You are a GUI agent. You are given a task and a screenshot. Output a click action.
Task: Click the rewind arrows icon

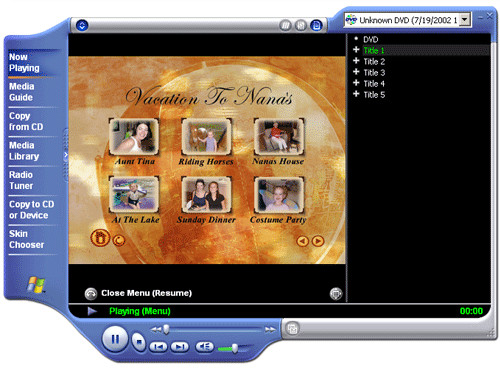point(156,330)
